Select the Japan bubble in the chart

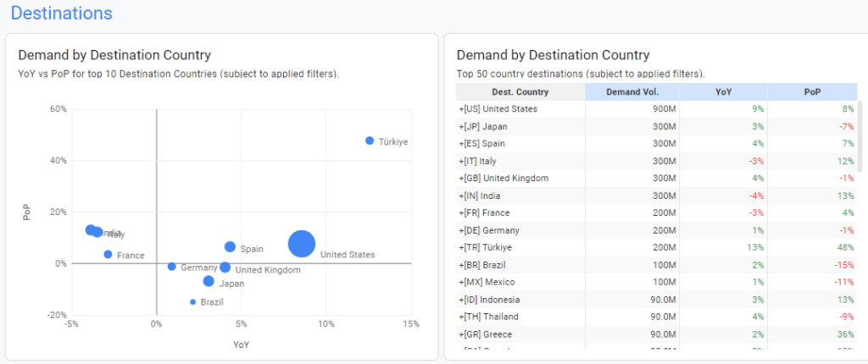209,281
